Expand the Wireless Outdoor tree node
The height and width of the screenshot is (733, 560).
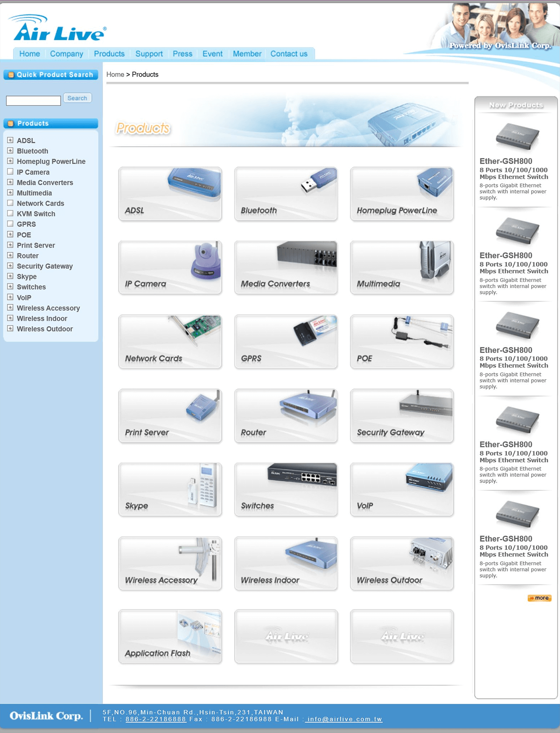(10, 329)
